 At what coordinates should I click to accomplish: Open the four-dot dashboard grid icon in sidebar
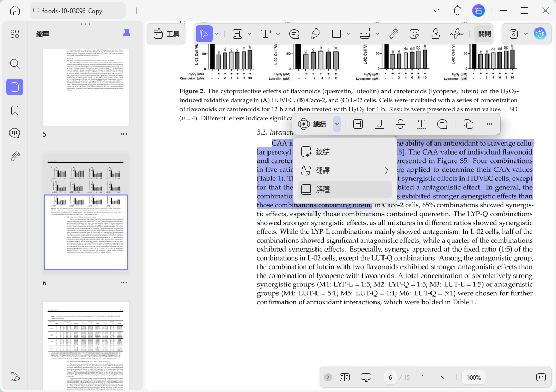coord(15,34)
